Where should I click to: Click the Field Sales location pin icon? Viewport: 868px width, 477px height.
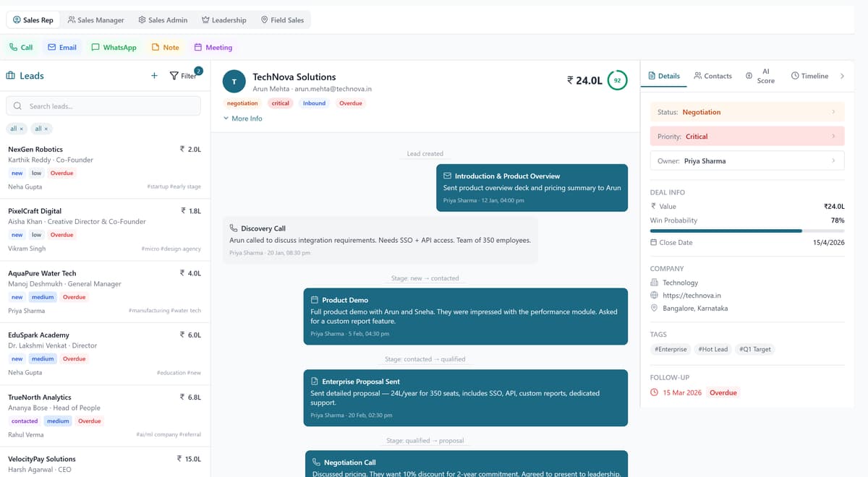264,20
